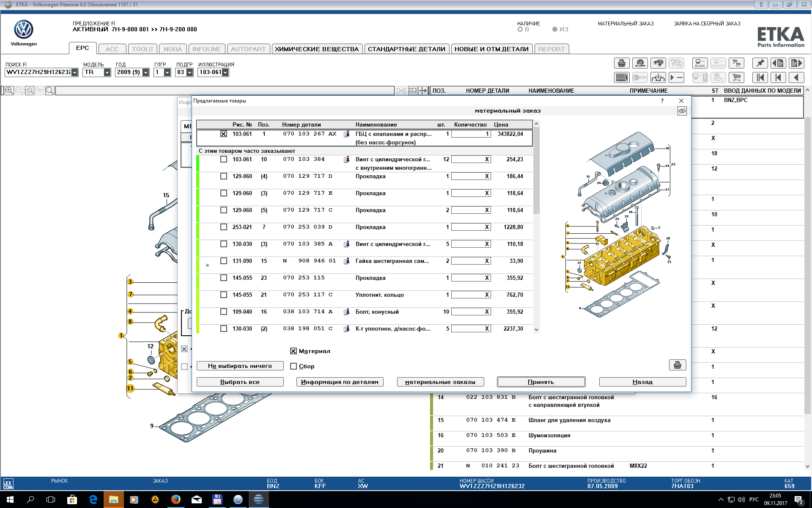Open the ХИМИЧЕСКИЕ ВЕЩЕСТВА tab
812x508 pixels.
tap(317, 49)
